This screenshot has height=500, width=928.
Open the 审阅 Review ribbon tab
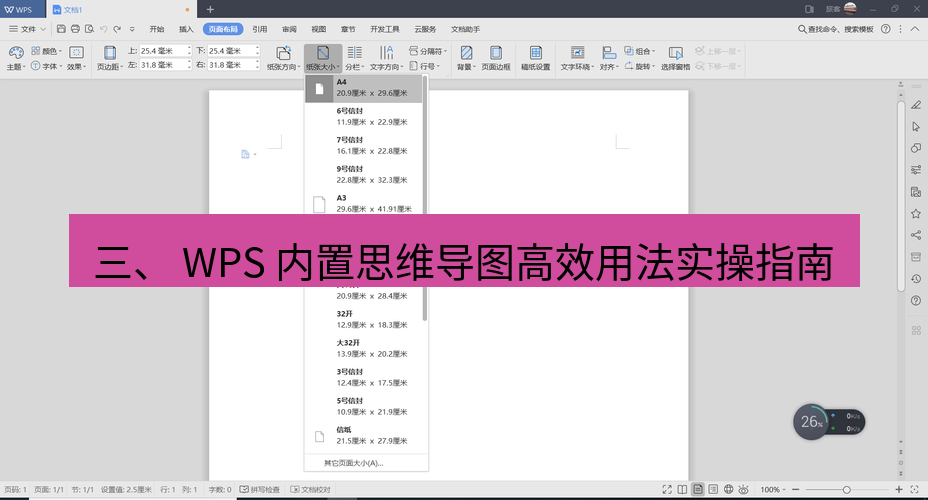coord(289,29)
